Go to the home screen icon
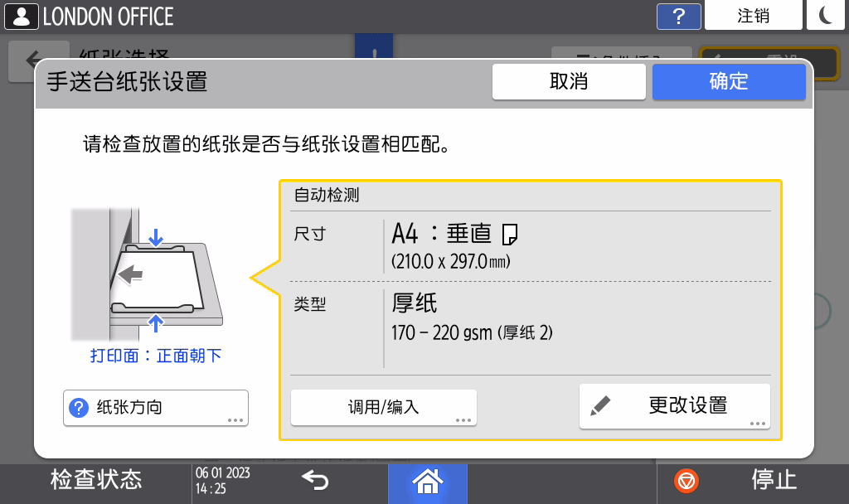The width and height of the screenshot is (849, 504). pos(427,483)
